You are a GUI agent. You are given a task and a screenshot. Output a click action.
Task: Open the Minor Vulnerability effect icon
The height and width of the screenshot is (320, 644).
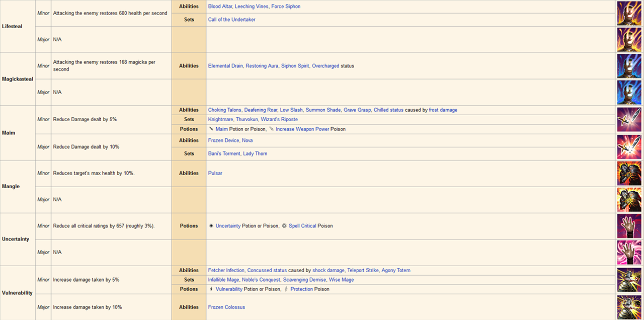629,280
